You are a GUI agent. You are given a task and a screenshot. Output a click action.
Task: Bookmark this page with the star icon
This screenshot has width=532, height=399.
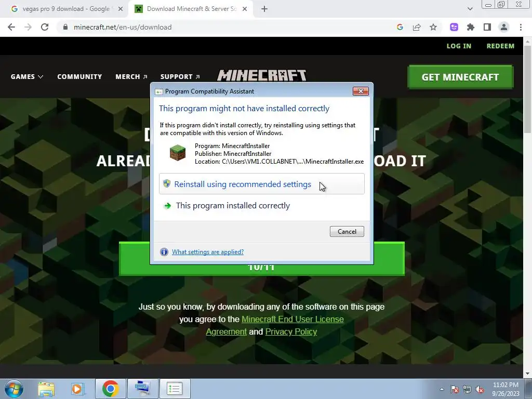pyautogui.click(x=433, y=27)
